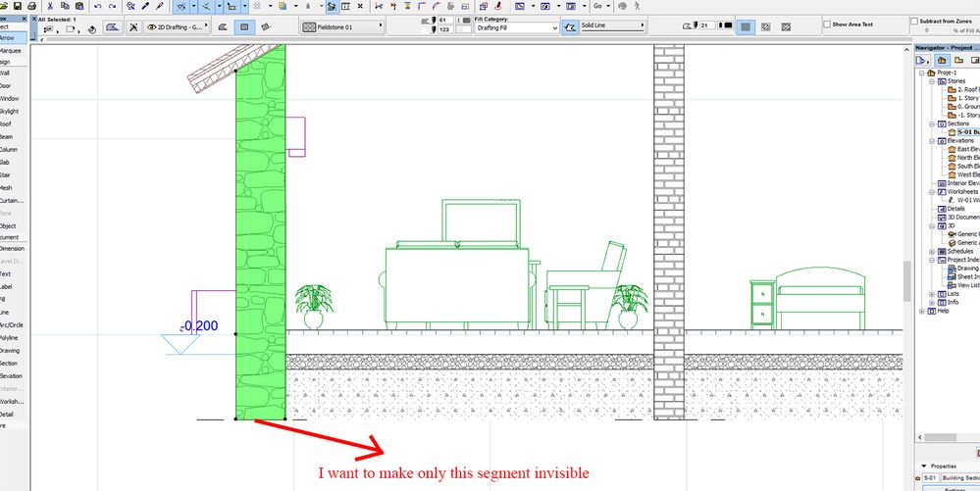Select the Slab tool in Toolbox
Screen dimensions: 980x491
[x=14, y=162]
